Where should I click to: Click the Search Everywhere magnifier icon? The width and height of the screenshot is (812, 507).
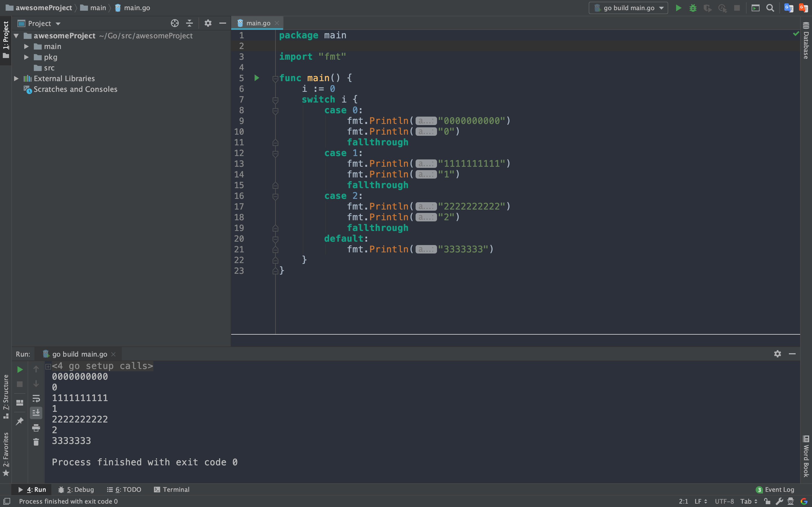coord(770,8)
